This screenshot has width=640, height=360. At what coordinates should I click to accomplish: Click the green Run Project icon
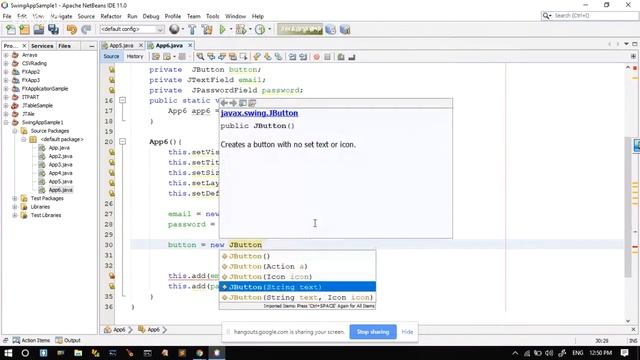click(x=222, y=29)
